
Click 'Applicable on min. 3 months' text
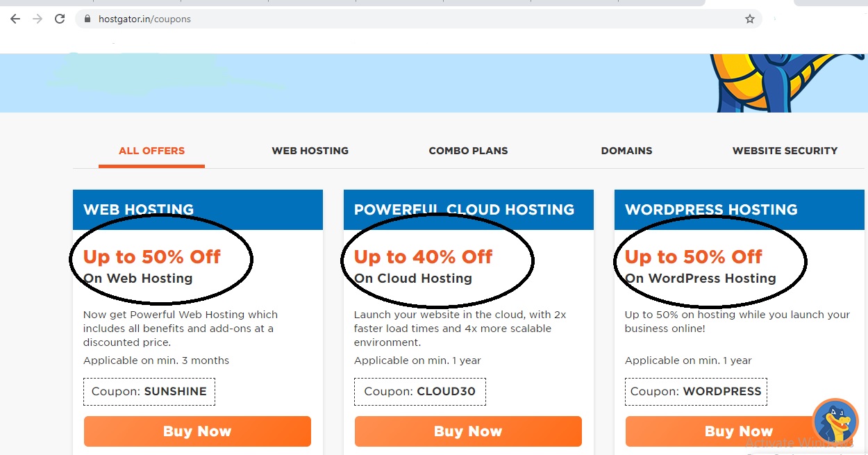156,361
